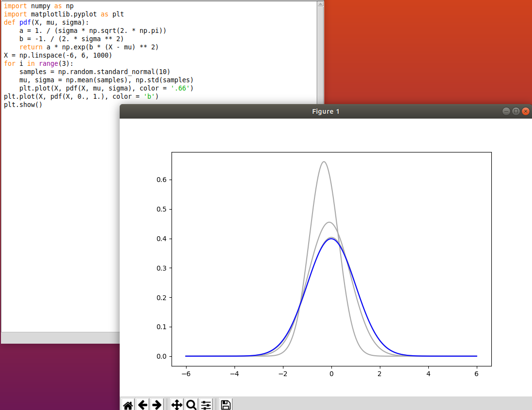Screen dimensions: 532x410
Task: Click the x-axis tick label −6
Action: click(186, 374)
